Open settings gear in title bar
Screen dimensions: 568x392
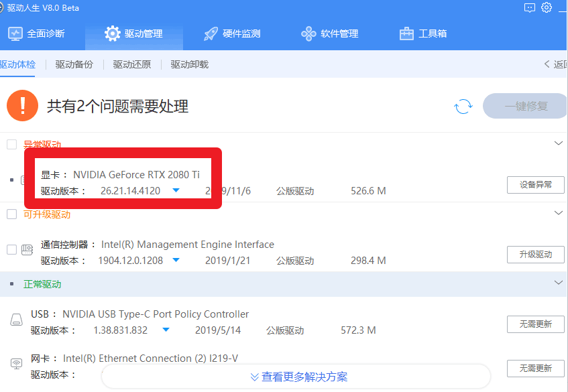click(547, 7)
